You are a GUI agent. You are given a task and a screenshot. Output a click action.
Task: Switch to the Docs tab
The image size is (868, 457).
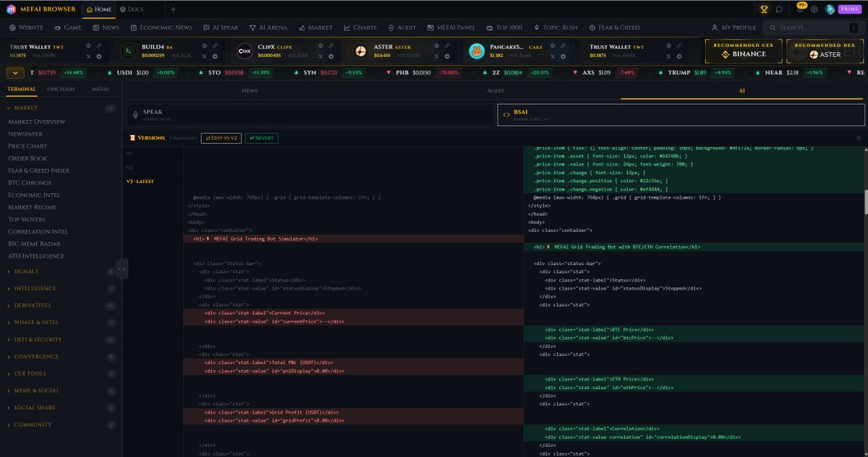click(x=132, y=9)
